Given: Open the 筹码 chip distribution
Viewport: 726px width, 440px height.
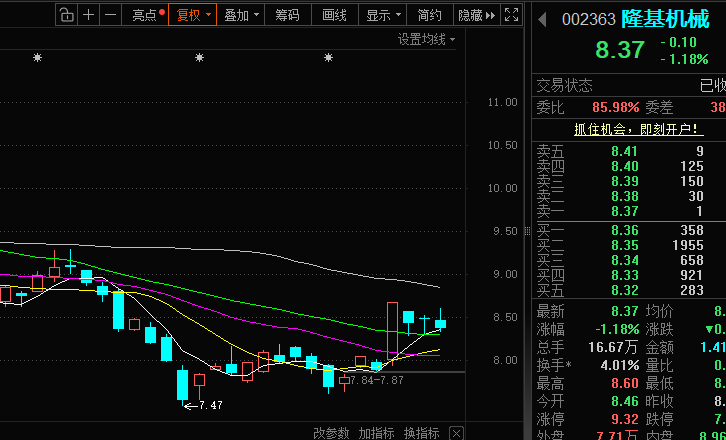Looking at the screenshot, I should point(288,15).
